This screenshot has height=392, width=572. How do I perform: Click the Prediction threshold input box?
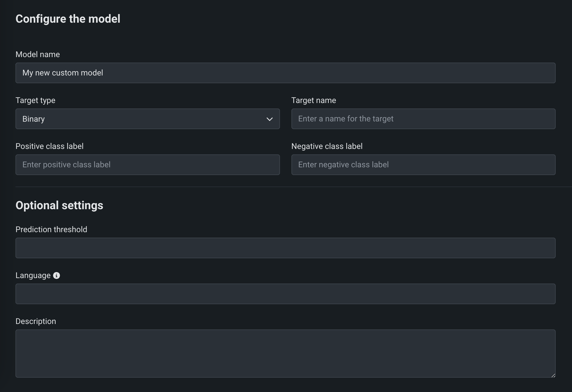pos(285,248)
